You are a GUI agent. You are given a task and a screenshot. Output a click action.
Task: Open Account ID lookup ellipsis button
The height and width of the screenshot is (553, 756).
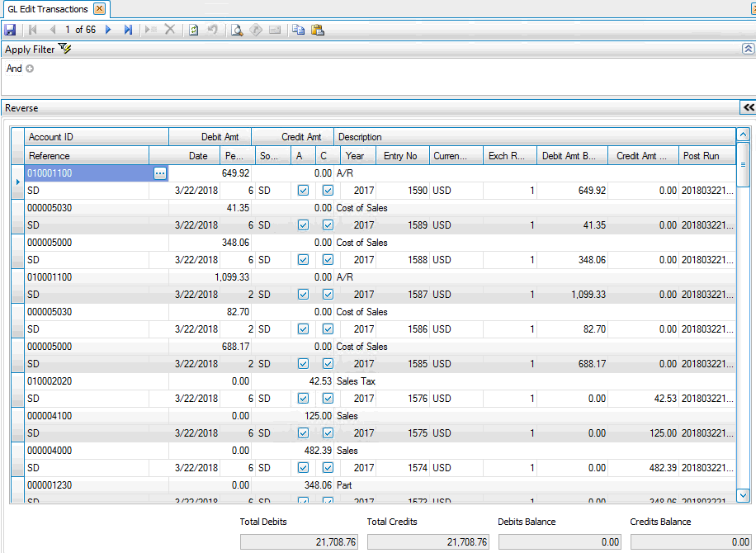point(160,173)
